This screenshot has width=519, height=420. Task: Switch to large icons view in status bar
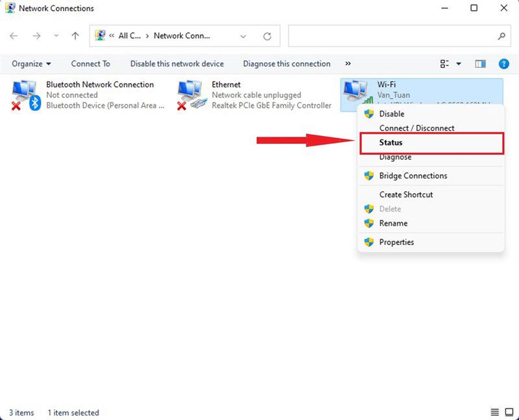click(509, 412)
